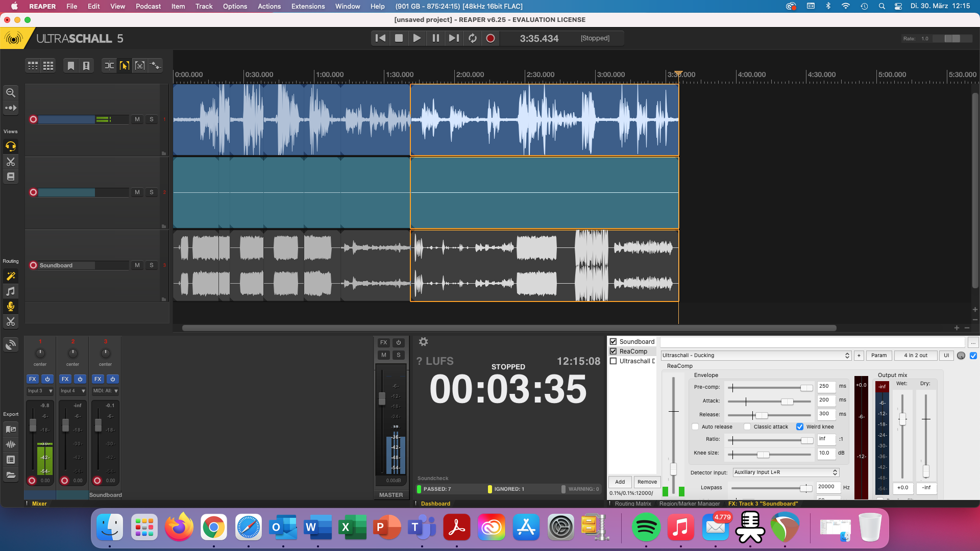The height and width of the screenshot is (551, 980).
Task: Select the music note routing icon
Action: coord(10,291)
